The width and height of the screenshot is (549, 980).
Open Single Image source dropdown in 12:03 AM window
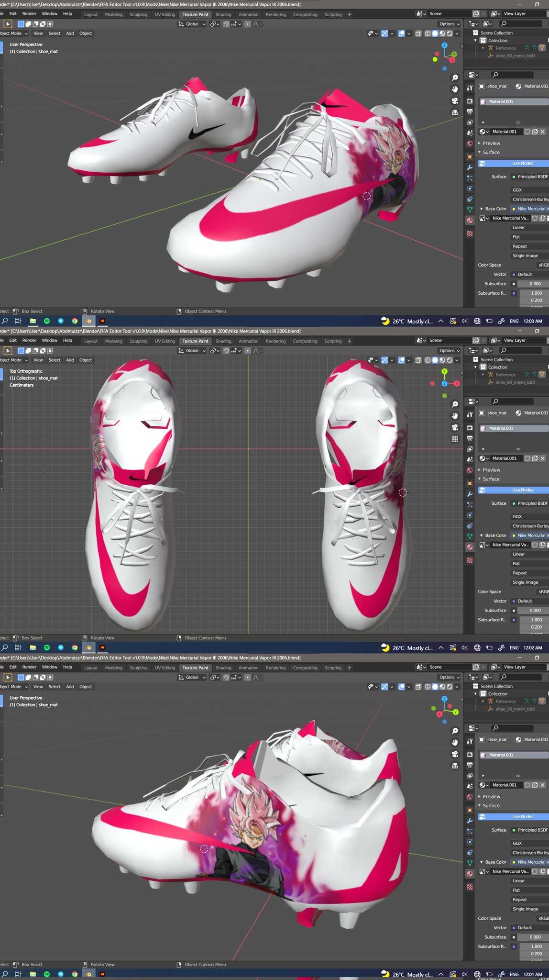tap(529, 256)
